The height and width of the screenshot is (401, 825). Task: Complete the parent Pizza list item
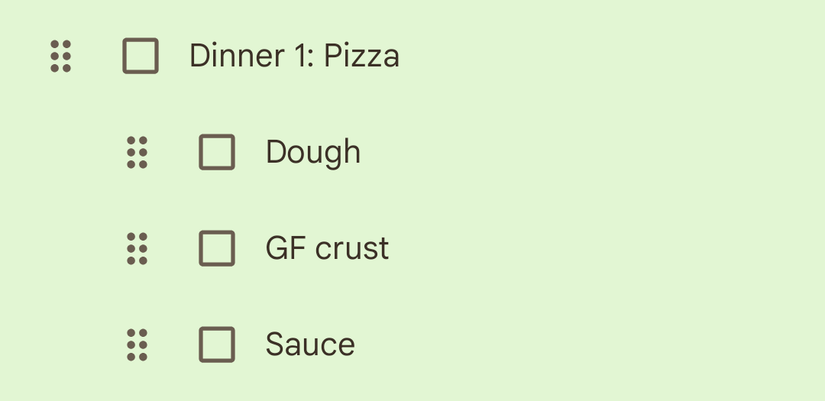coord(140,56)
